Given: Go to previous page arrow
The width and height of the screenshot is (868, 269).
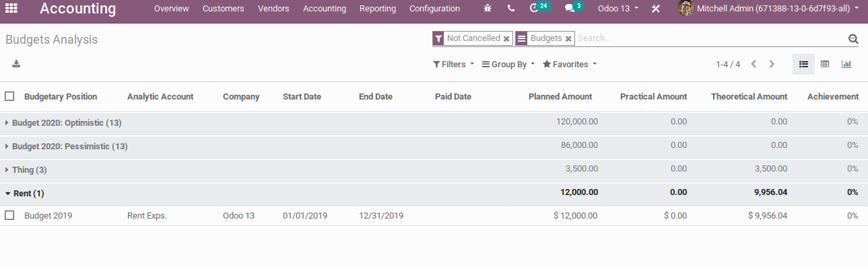Looking at the screenshot, I should coord(754,64).
